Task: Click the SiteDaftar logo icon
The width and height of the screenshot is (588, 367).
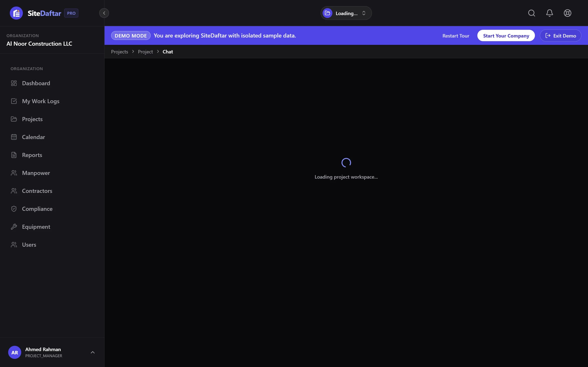Action: pos(16,13)
